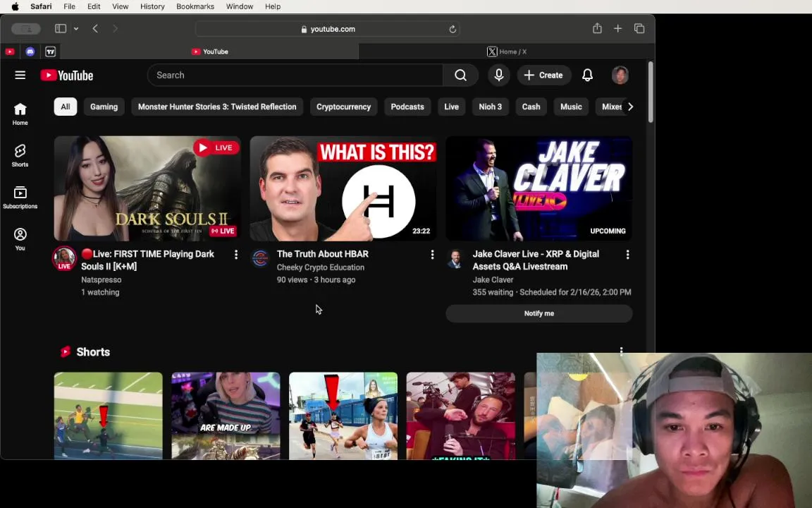Image resolution: width=812 pixels, height=508 pixels.
Task: Open WHAT IS THIS? HBAR thumbnail
Action: click(x=343, y=188)
